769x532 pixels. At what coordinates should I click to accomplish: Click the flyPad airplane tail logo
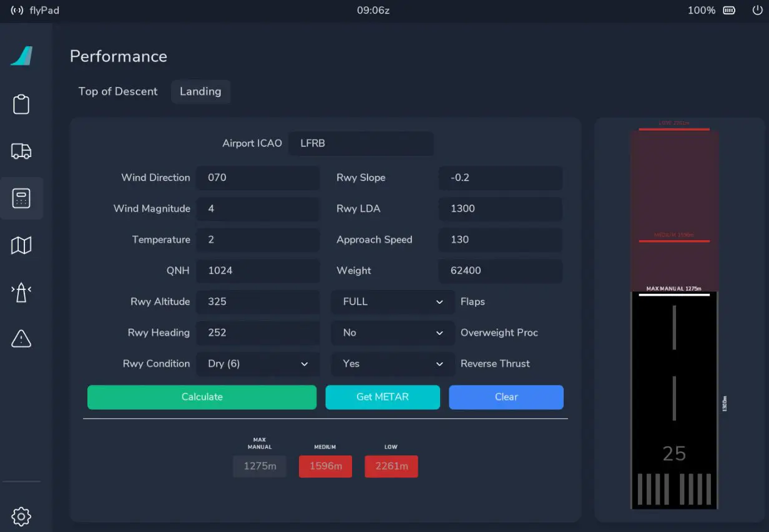(21, 56)
